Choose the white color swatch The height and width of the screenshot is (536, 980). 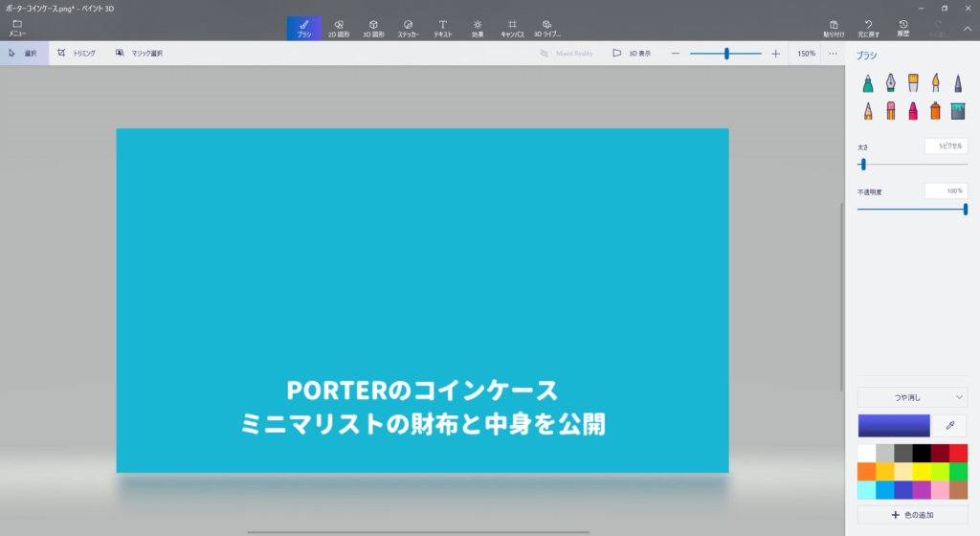pyautogui.click(x=867, y=453)
